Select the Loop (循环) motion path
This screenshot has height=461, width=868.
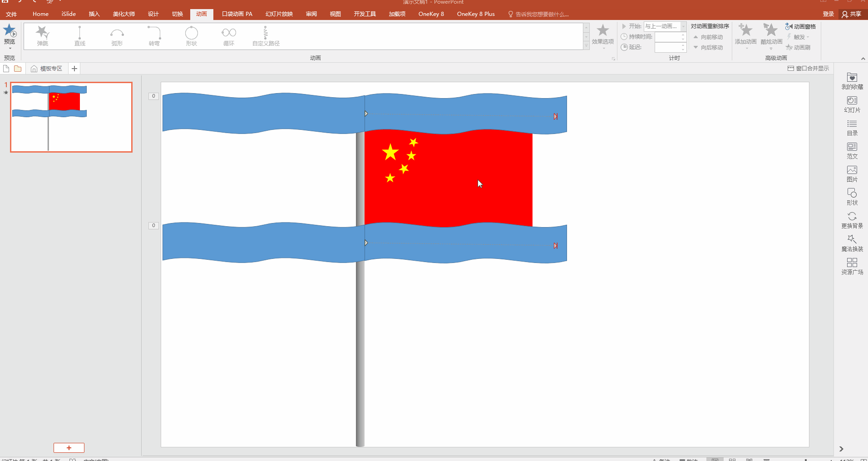tap(229, 36)
